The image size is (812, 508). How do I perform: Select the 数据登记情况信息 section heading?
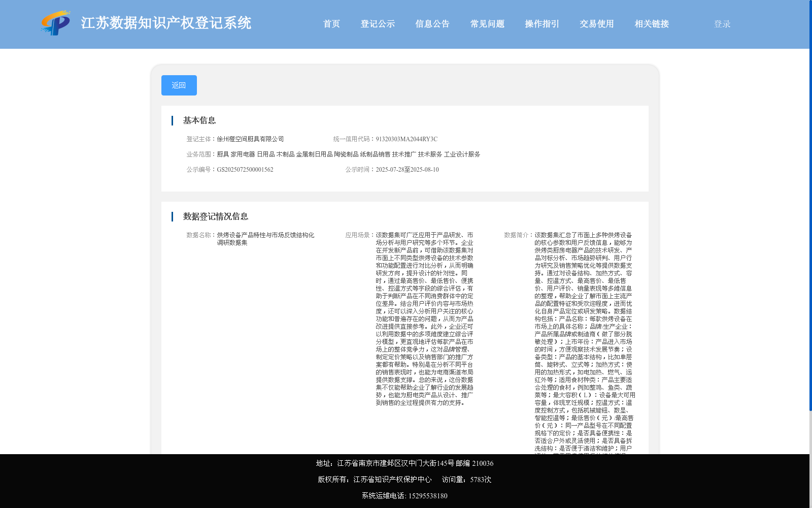(216, 216)
